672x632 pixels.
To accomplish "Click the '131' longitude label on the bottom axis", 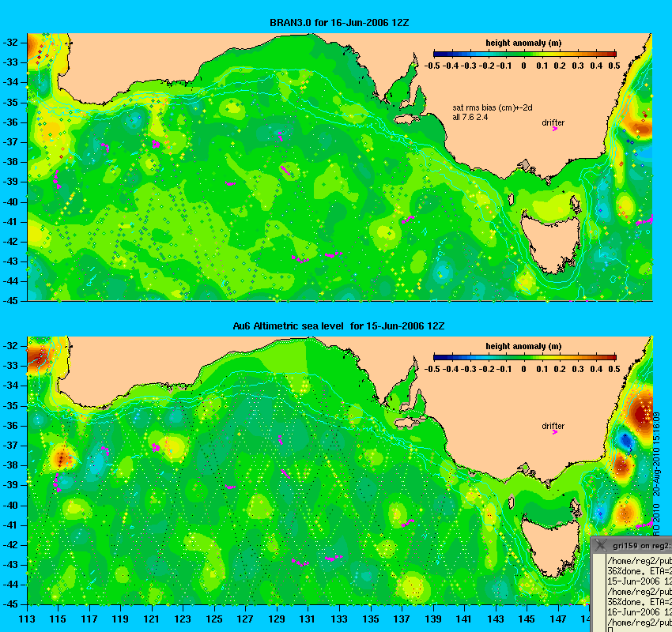I will (x=308, y=619).
